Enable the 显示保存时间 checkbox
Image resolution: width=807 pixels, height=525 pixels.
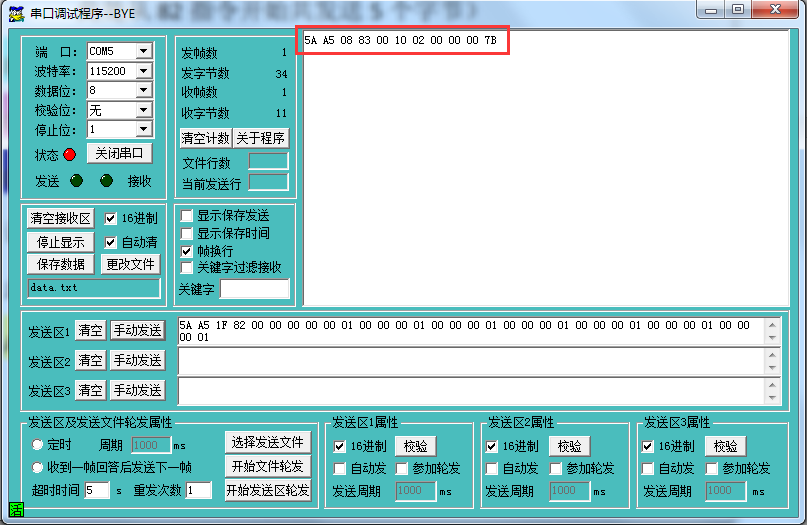tap(187, 233)
